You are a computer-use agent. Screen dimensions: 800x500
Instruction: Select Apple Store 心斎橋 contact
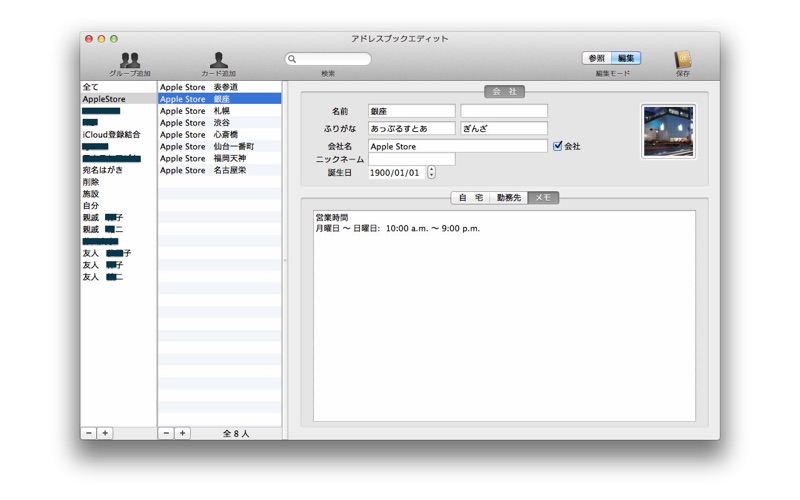pyautogui.click(x=219, y=134)
